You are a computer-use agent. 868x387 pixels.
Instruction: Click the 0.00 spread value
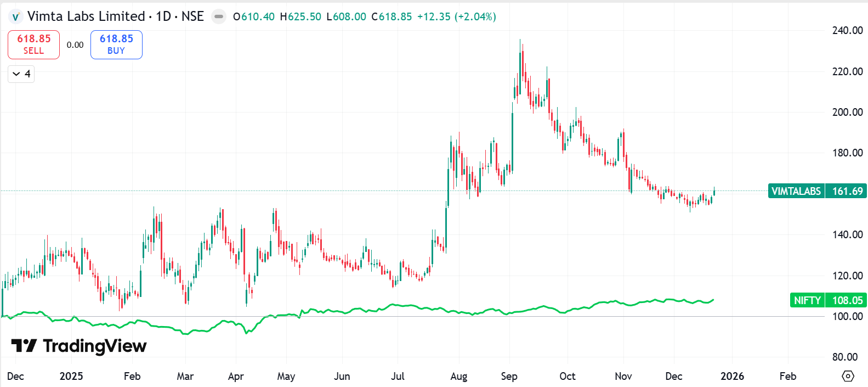[x=75, y=45]
